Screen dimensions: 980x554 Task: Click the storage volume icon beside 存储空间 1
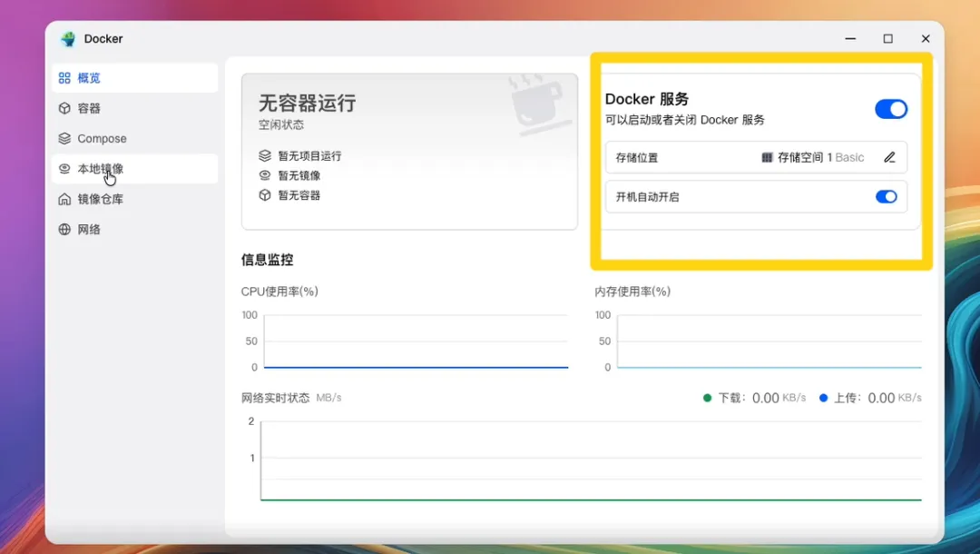(767, 157)
